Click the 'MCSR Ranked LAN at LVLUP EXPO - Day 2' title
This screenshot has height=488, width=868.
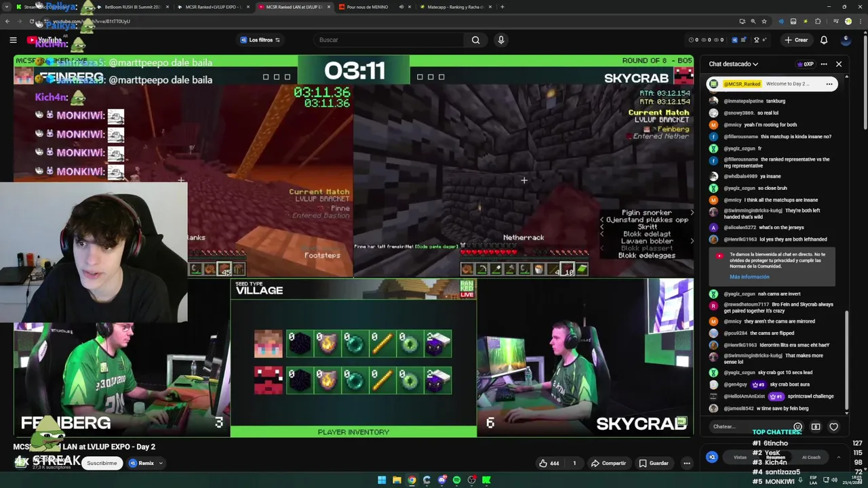click(x=84, y=447)
